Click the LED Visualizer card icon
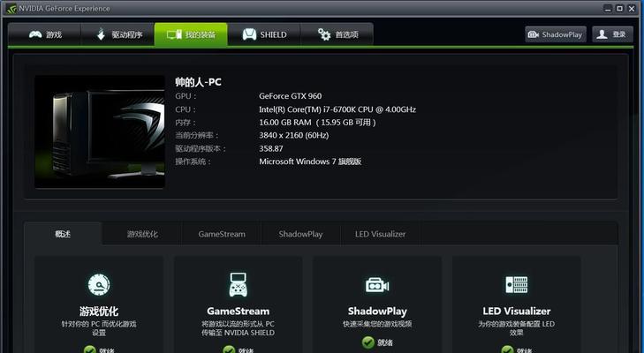The image size is (644, 353). tap(517, 284)
